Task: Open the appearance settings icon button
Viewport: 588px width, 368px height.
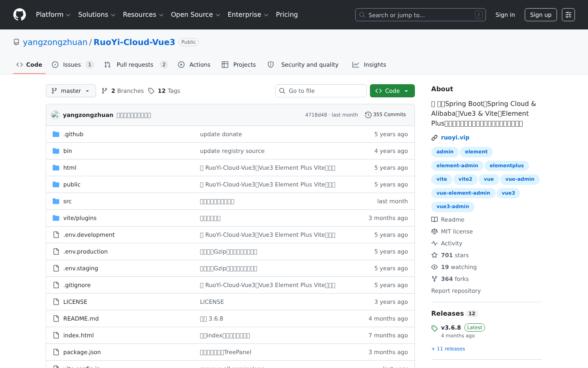Action: point(568,15)
